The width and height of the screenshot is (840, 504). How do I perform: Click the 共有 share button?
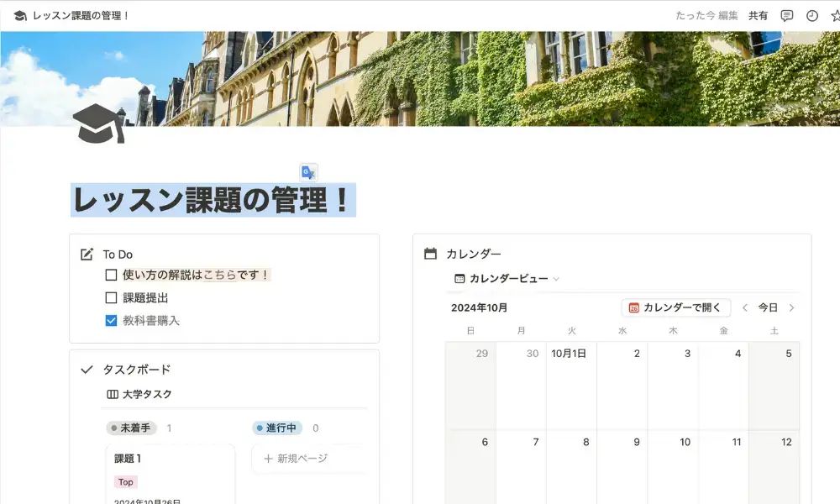point(758,15)
